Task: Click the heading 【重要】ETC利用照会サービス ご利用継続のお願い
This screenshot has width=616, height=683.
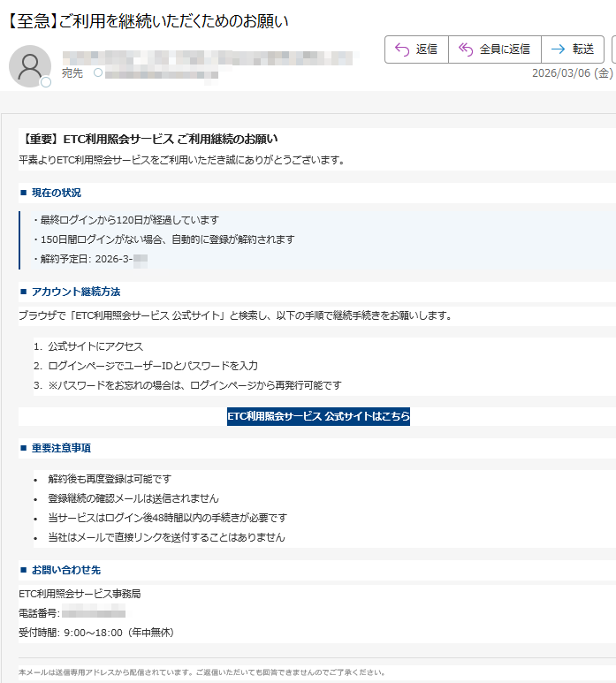Action: pyautogui.click(x=148, y=139)
